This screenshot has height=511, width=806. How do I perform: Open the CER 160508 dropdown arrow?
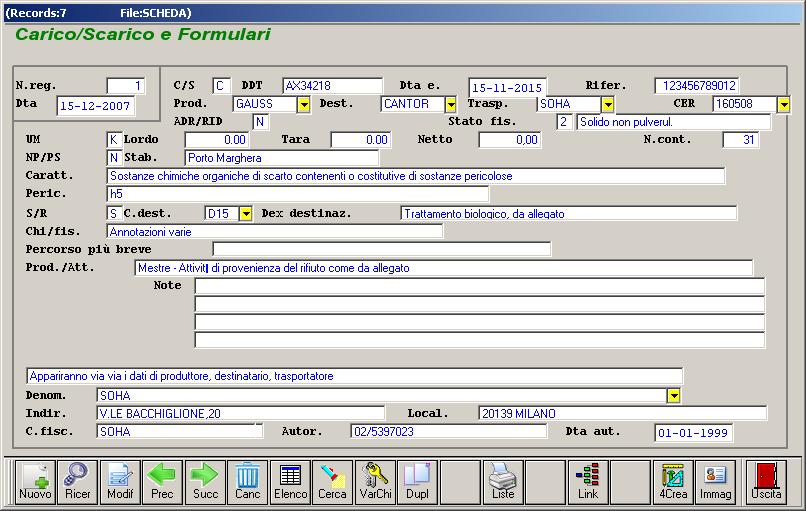783,104
